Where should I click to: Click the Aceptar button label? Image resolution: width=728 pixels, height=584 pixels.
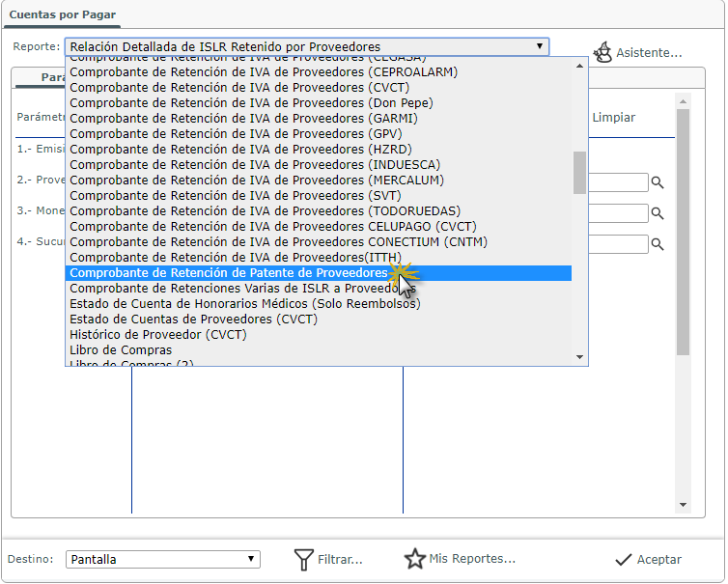658,560
